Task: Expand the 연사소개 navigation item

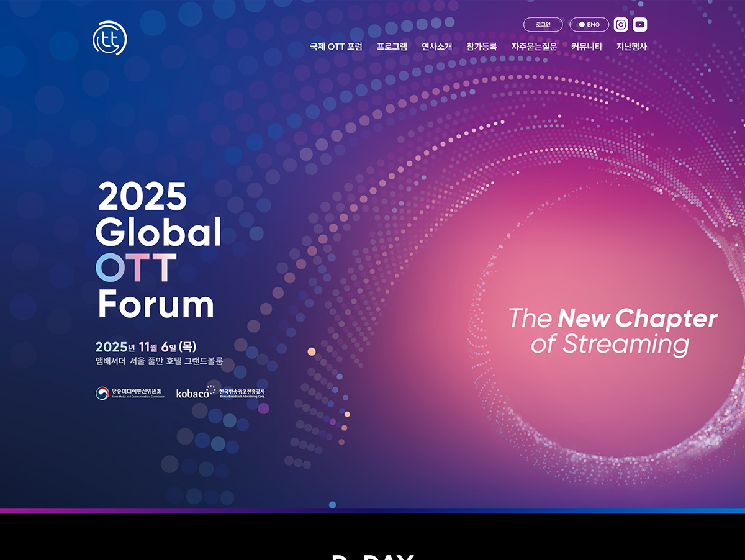Action: coord(436,47)
